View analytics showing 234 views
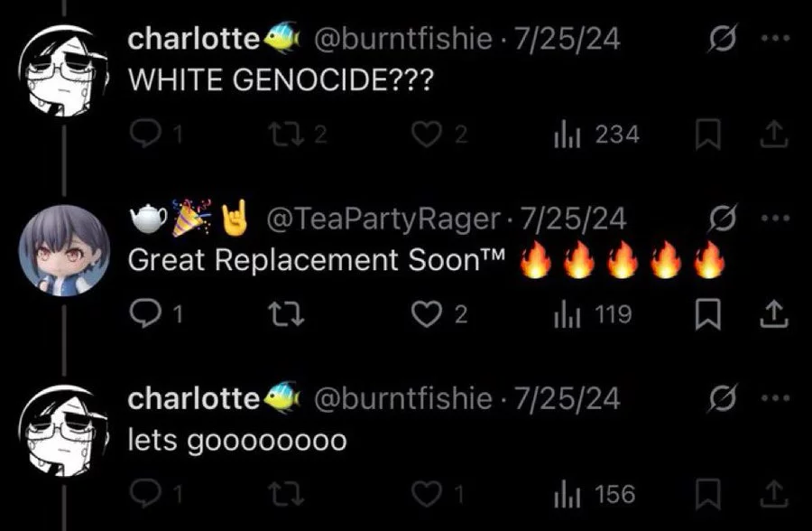Viewport: 812px width, 531px height. pyautogui.click(x=596, y=135)
